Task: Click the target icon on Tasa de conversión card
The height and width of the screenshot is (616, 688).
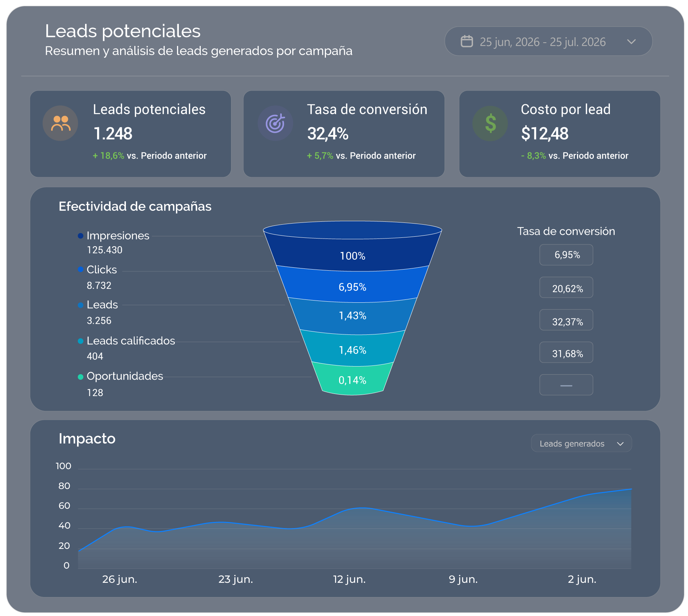Action: [275, 123]
